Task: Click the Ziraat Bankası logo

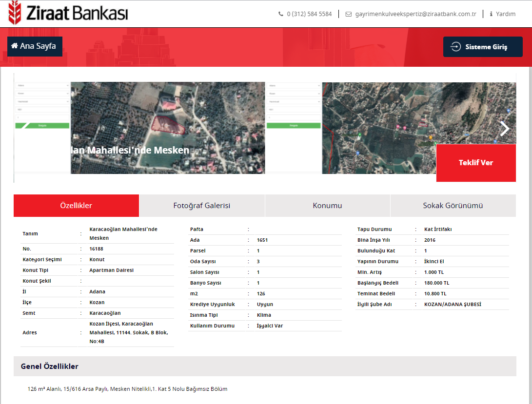Action: point(68,13)
